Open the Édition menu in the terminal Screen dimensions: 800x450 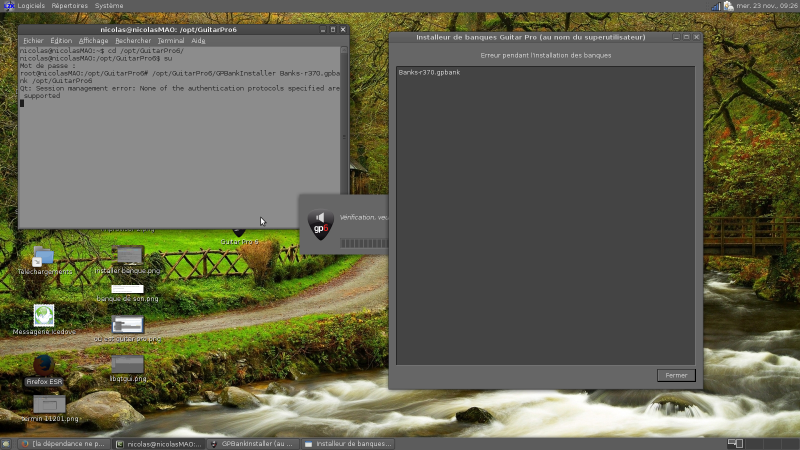point(61,41)
